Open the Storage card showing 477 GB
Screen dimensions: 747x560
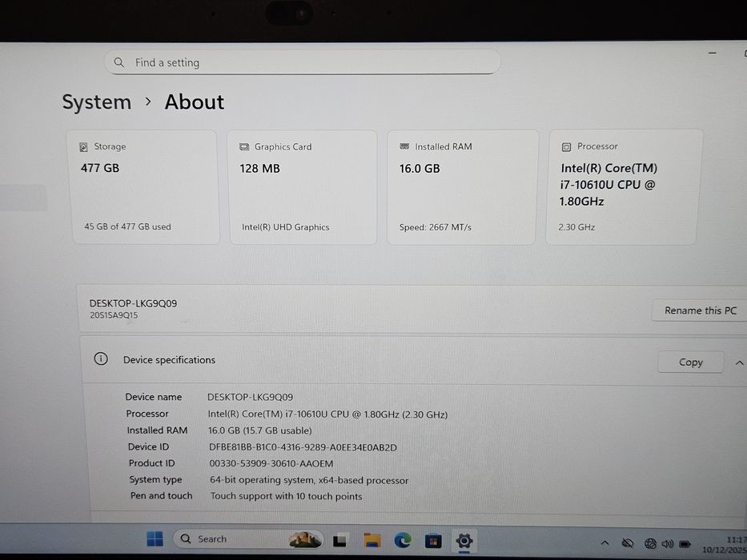point(143,187)
